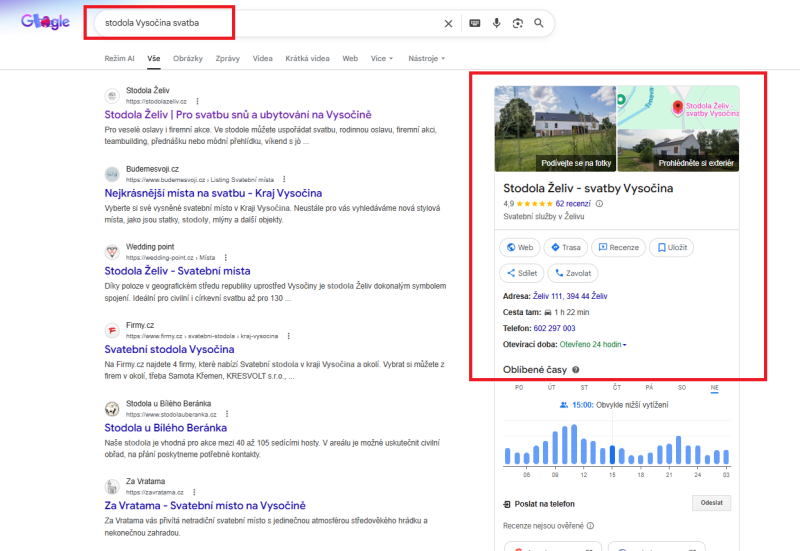Click the magnifying glass search icon
Screen dimensions: 800x551
pos(540,23)
